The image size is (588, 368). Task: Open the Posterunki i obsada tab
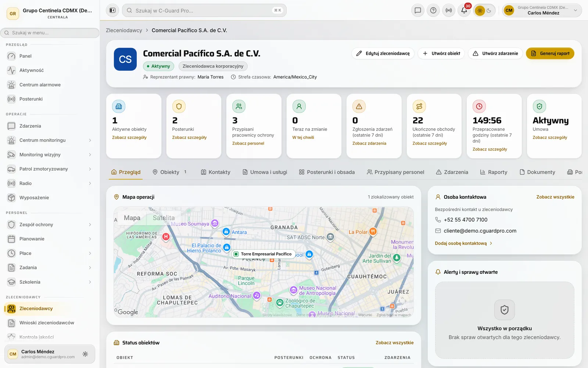coord(327,172)
